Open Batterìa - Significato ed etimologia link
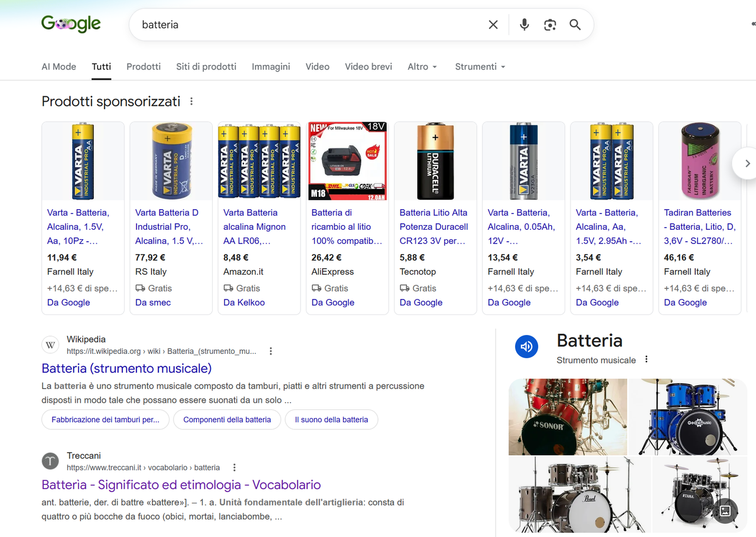 (x=181, y=485)
